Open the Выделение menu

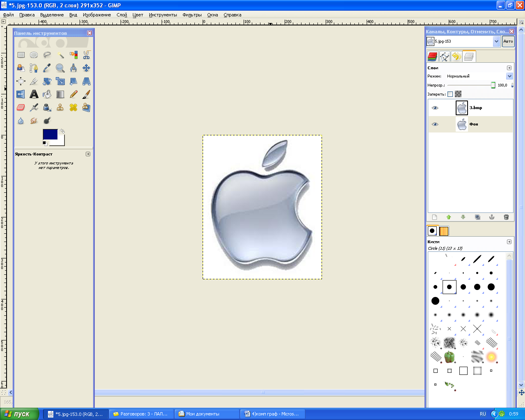[x=52, y=15]
